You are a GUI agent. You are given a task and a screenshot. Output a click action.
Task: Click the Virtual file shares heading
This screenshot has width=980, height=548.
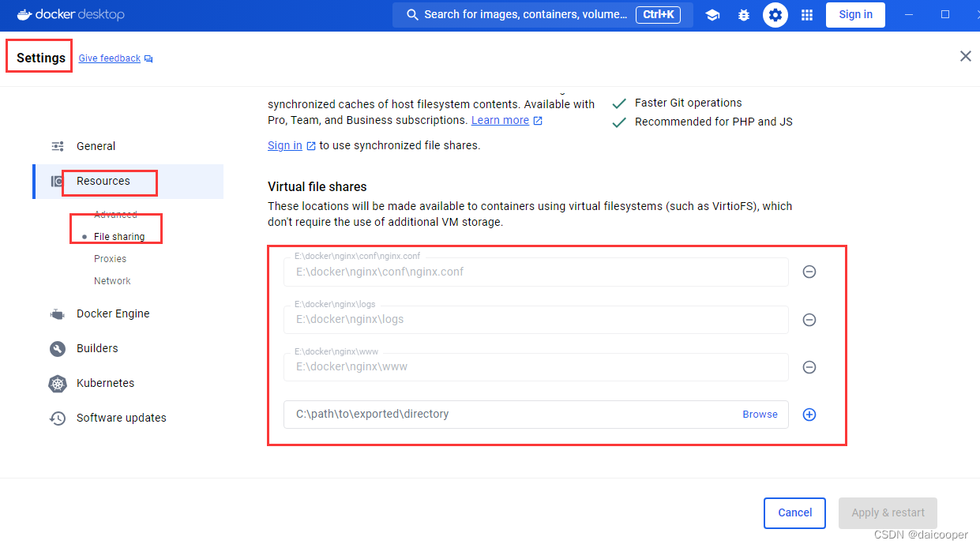pyautogui.click(x=317, y=187)
